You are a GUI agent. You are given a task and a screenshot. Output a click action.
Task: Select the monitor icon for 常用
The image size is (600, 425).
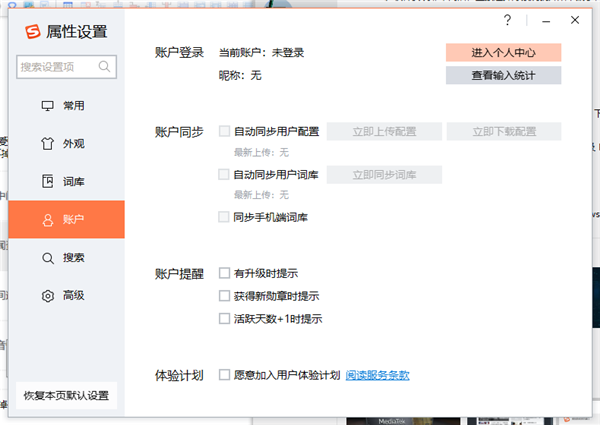click(x=47, y=106)
